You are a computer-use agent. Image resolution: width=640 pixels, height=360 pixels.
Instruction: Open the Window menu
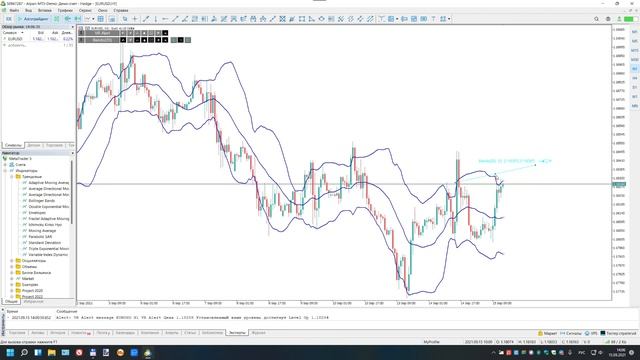tap(103, 10)
